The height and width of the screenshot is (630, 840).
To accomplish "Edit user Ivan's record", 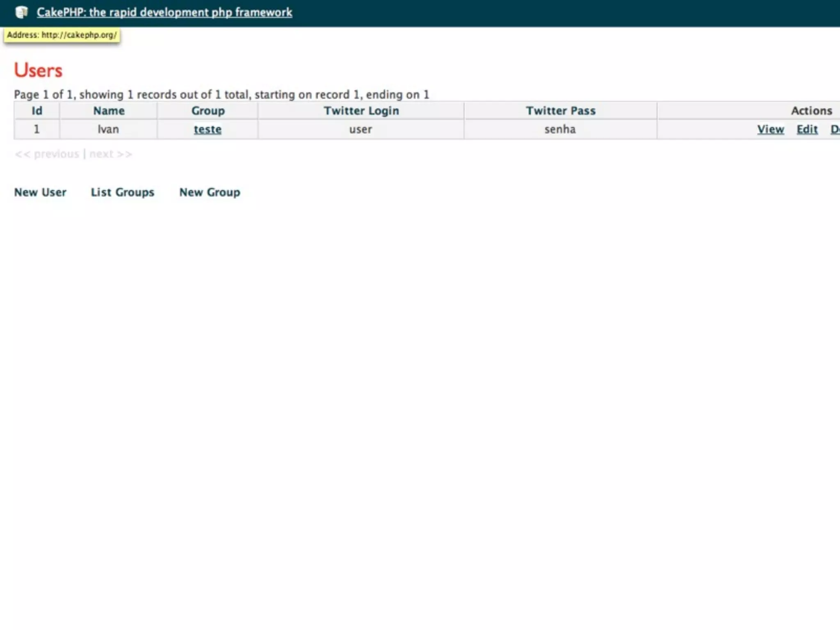I will tap(807, 130).
